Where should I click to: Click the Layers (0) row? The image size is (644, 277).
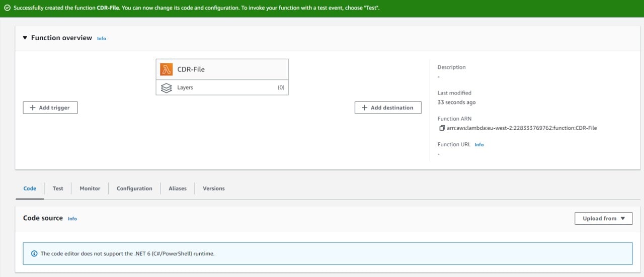222,87
